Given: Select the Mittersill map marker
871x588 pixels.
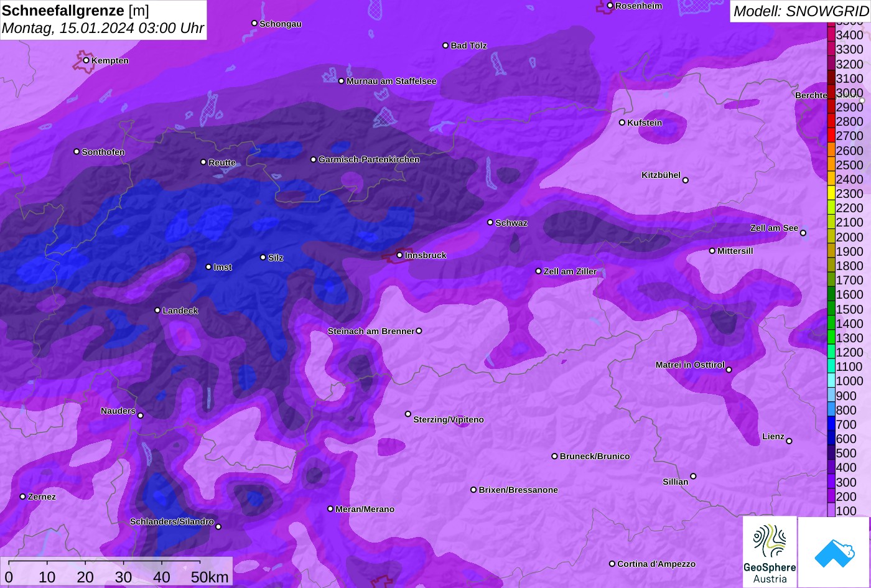Looking at the screenshot, I should point(712,251).
